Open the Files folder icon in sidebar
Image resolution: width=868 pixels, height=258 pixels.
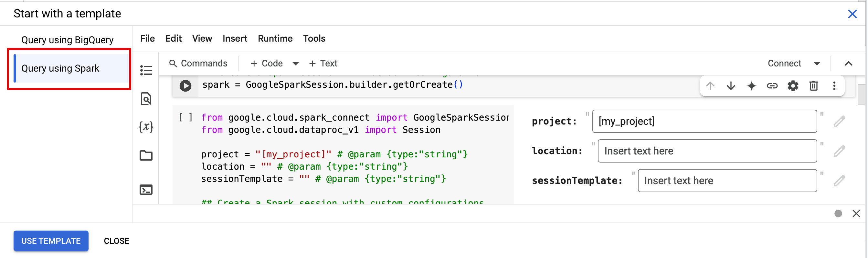tap(146, 155)
